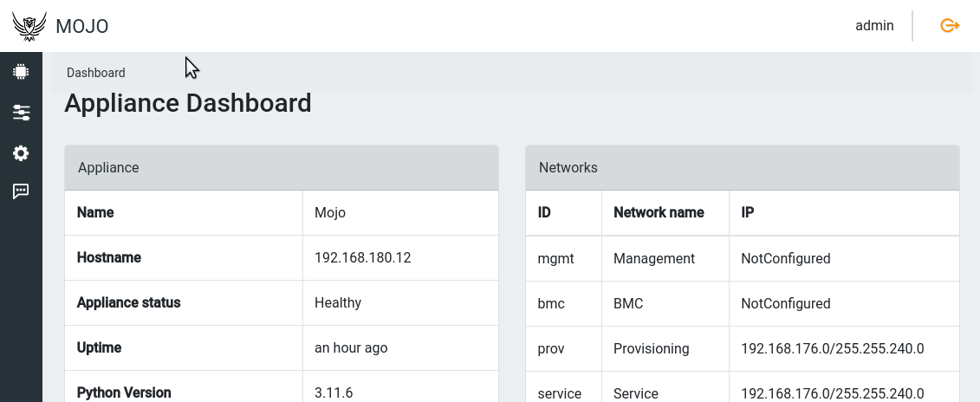The height and width of the screenshot is (402, 980).
Task: Open the chip hardware sidebar icon
Action: point(21,72)
